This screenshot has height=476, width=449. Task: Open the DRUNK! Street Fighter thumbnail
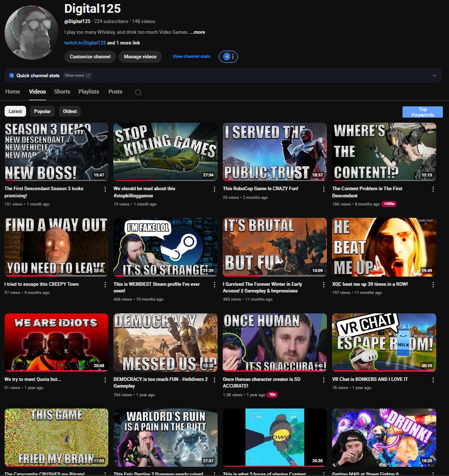[x=384, y=438]
